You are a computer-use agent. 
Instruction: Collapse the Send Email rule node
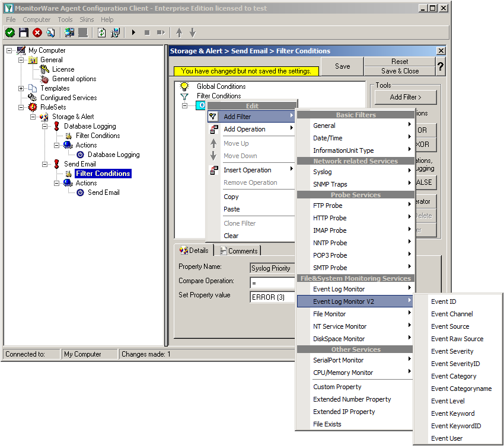pyautogui.click(x=44, y=164)
